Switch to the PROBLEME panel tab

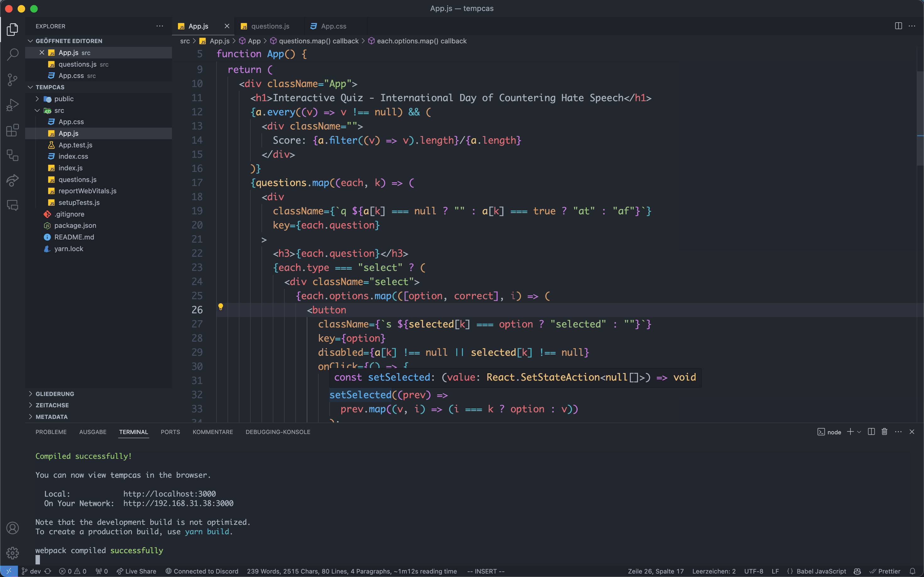(x=51, y=432)
